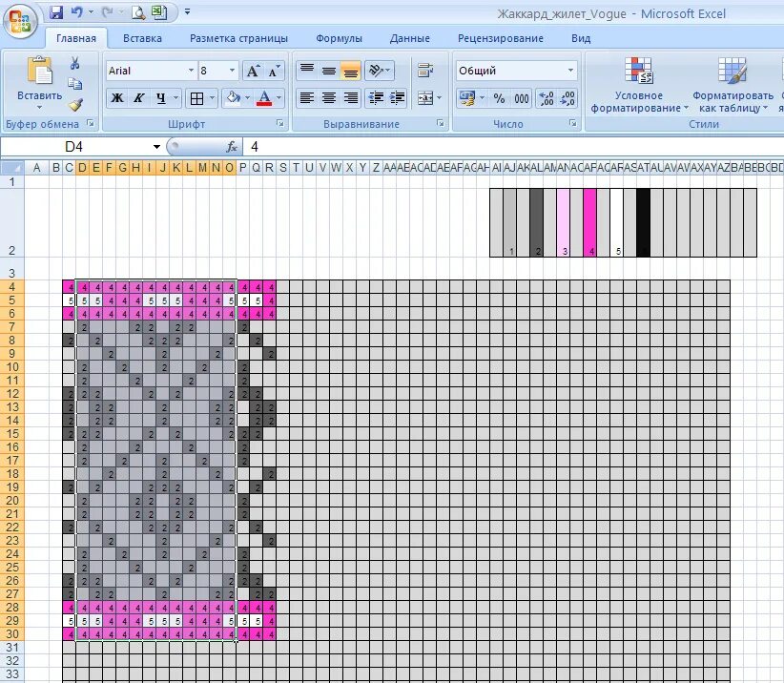Toggle underline Ч formatting
Viewport: 784px width, 683px height.
pyautogui.click(x=160, y=98)
